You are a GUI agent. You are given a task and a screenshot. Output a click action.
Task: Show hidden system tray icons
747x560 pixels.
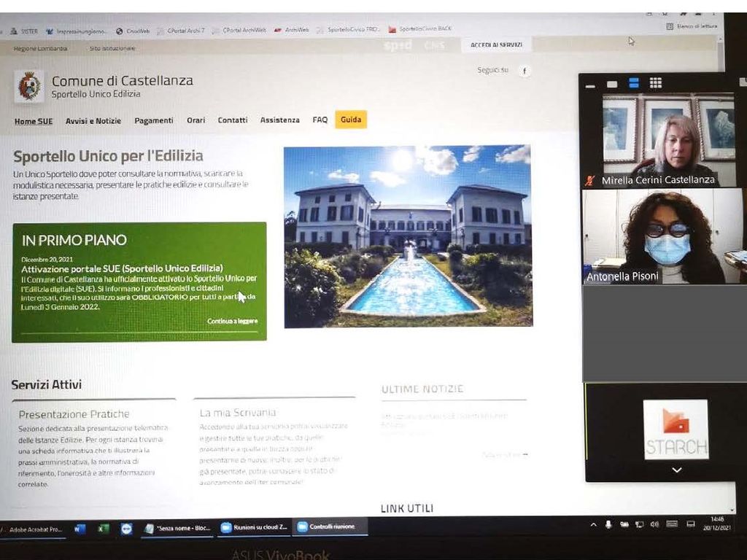[x=594, y=525]
